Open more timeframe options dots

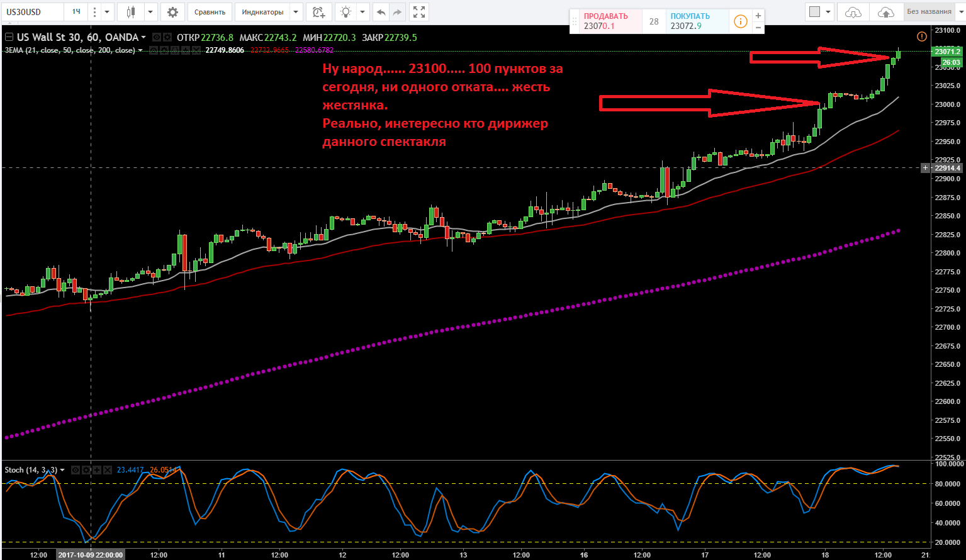(x=94, y=12)
